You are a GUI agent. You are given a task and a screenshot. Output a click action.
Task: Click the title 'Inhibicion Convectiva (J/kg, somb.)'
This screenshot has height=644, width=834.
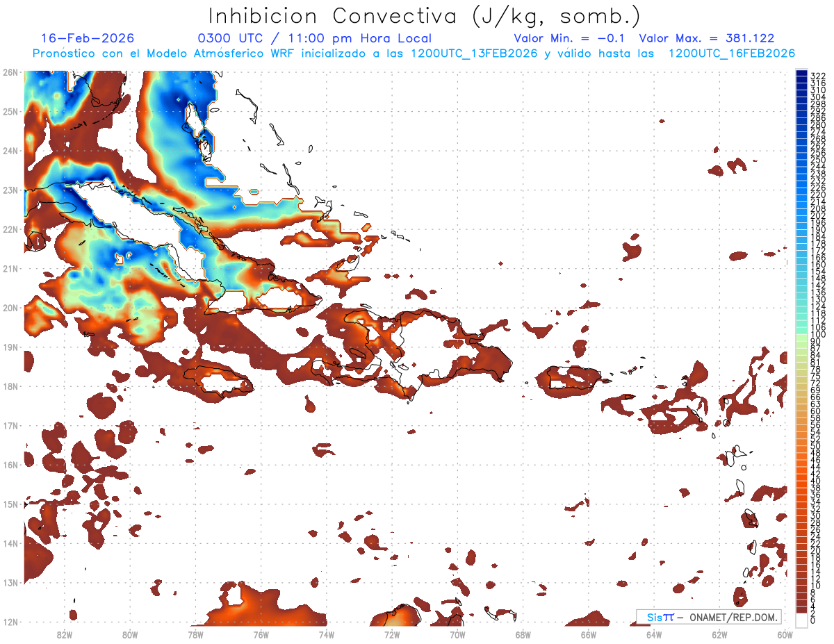pyautogui.click(x=425, y=17)
